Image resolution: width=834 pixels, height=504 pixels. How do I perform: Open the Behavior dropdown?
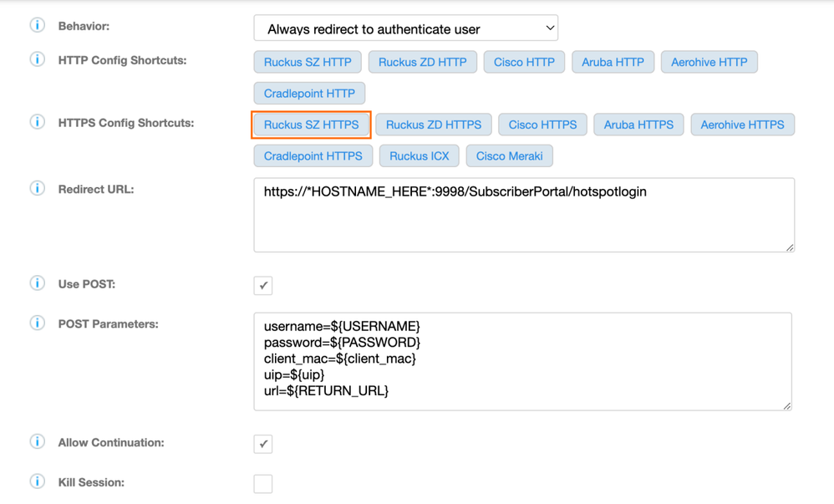tap(405, 28)
